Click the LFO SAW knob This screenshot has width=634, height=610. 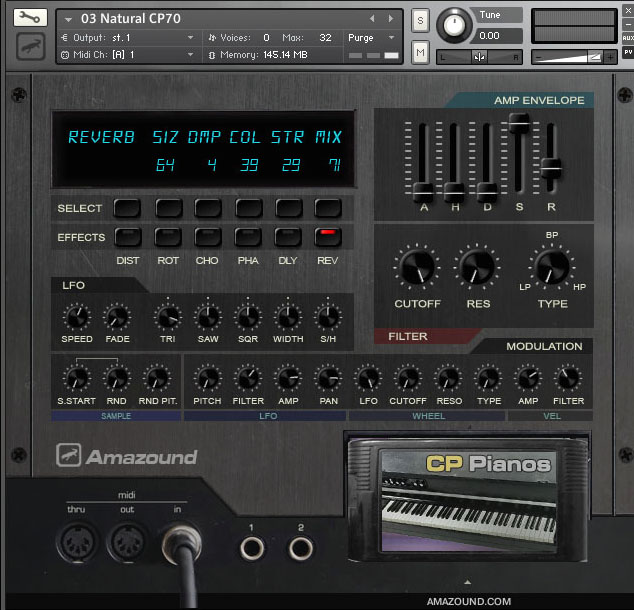208,317
